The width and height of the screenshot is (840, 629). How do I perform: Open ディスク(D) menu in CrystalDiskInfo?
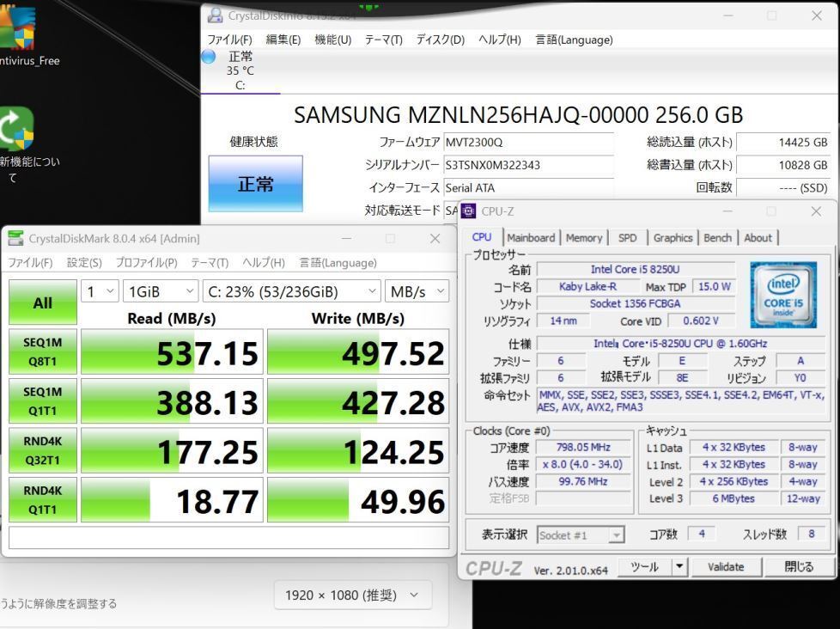(x=441, y=40)
